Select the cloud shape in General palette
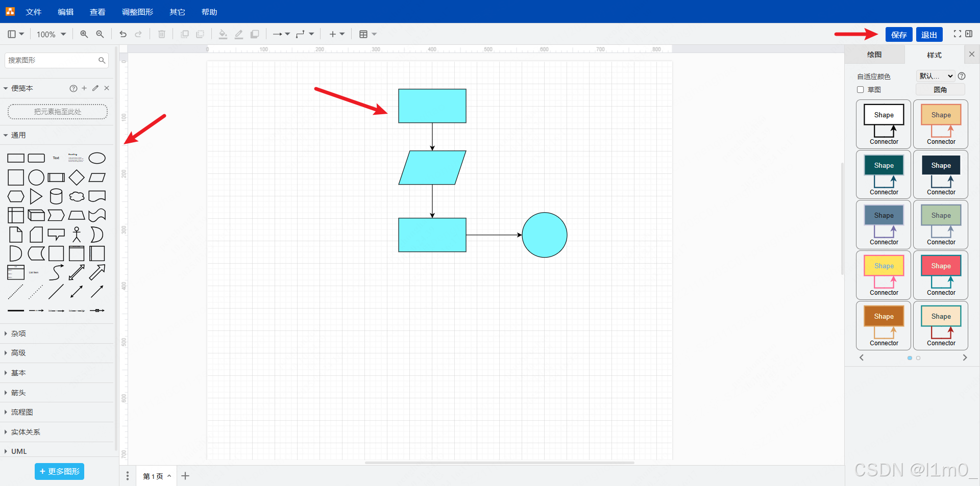 [77, 196]
